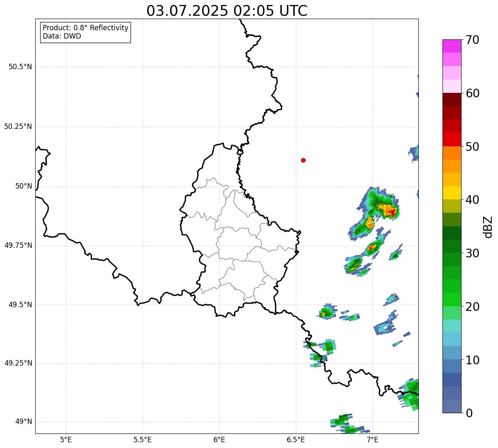Click the 6.5°E longitude label
498x448 pixels.
[296, 439]
